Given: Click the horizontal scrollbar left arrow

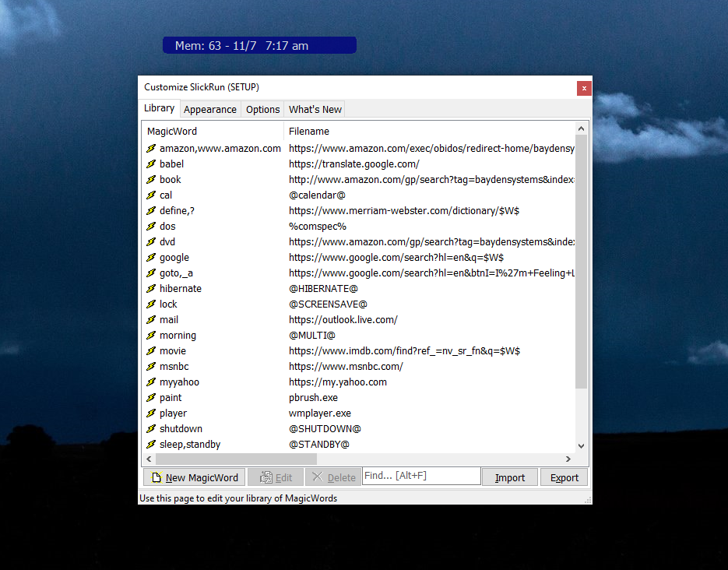Looking at the screenshot, I should (149, 459).
